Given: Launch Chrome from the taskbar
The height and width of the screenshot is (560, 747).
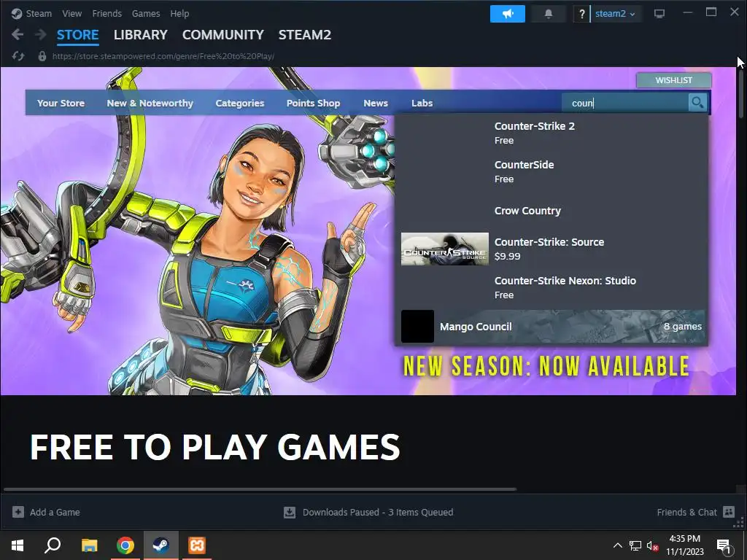Looking at the screenshot, I should tap(125, 545).
